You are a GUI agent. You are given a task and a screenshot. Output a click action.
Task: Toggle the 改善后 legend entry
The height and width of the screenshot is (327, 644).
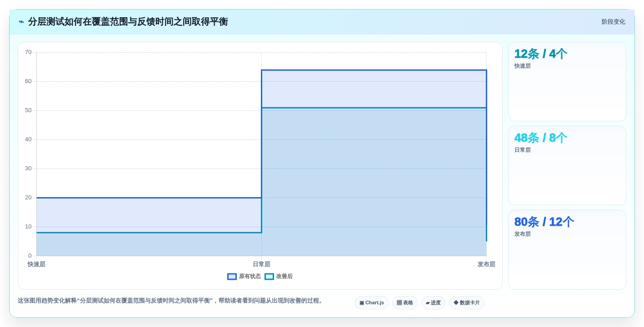[x=279, y=276]
